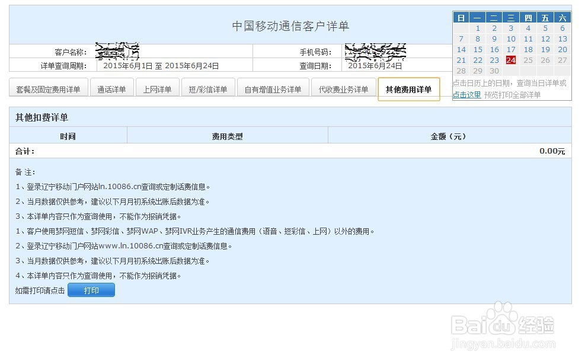Select calendar date 7
This screenshot has width=588, height=364.
pos(461,39)
